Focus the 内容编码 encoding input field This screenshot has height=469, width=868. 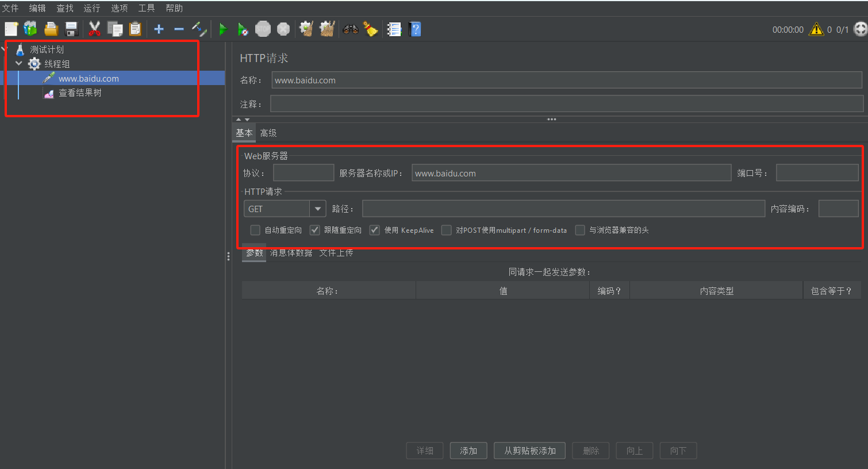(x=839, y=209)
